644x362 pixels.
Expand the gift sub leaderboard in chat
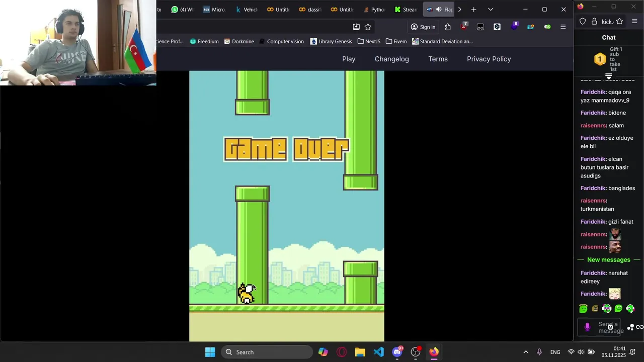pyautogui.click(x=609, y=76)
